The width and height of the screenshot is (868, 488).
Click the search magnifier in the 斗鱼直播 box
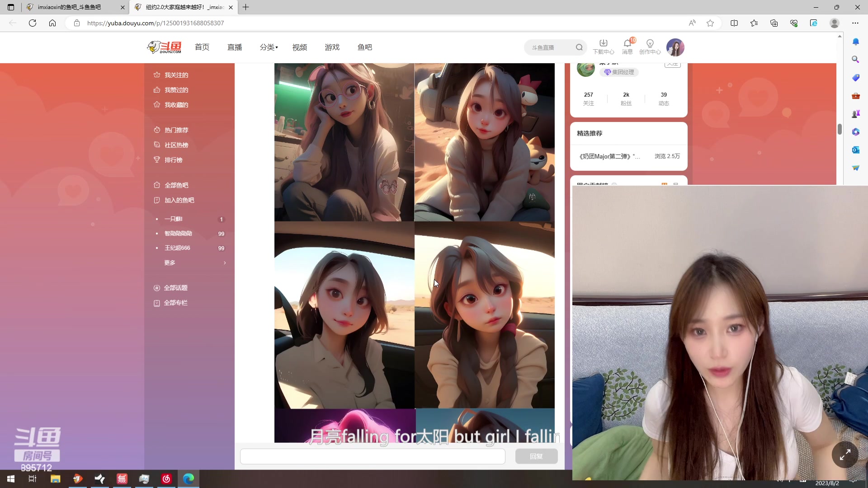(x=579, y=47)
